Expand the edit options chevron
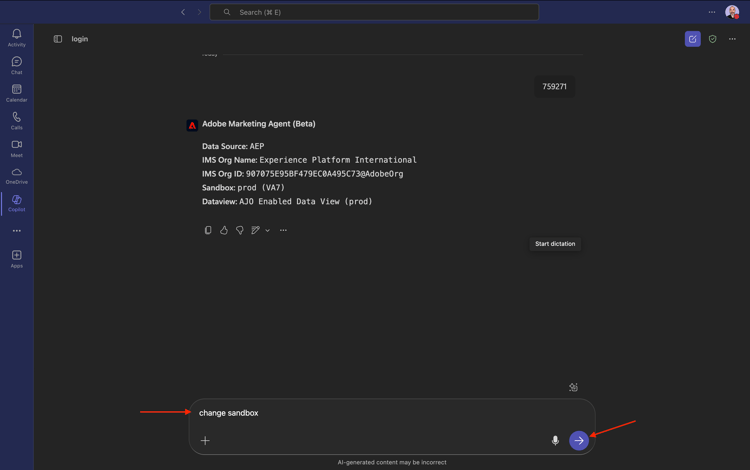This screenshot has width=750, height=470. coord(267,230)
